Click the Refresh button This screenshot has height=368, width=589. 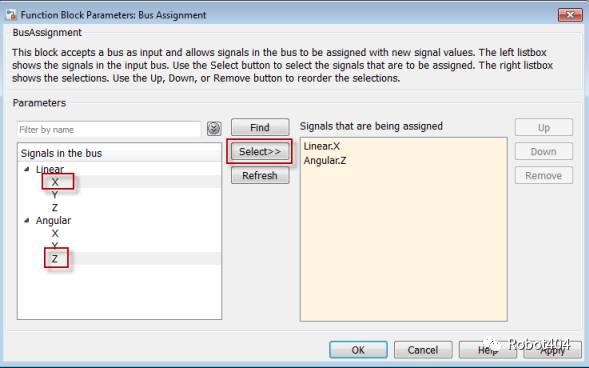tap(260, 175)
